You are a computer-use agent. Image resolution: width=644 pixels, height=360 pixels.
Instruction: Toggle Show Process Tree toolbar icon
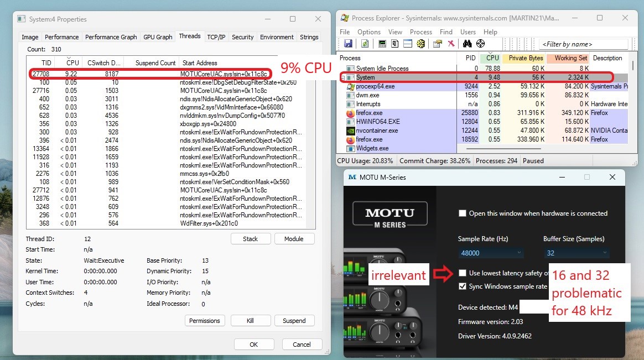[394, 44]
